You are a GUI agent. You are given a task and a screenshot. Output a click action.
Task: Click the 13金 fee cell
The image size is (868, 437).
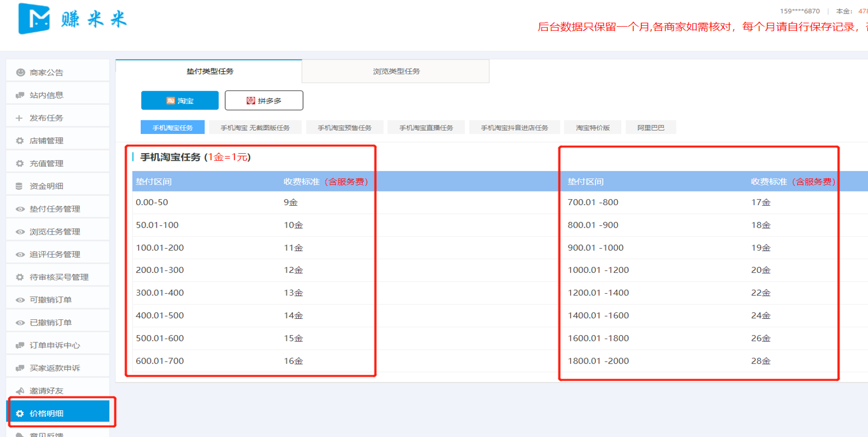pos(293,293)
